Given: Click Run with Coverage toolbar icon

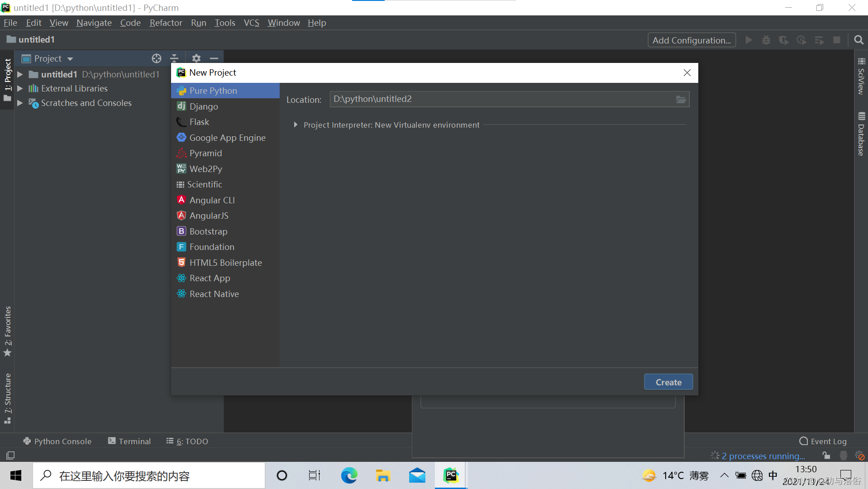Looking at the screenshot, I should (x=784, y=40).
